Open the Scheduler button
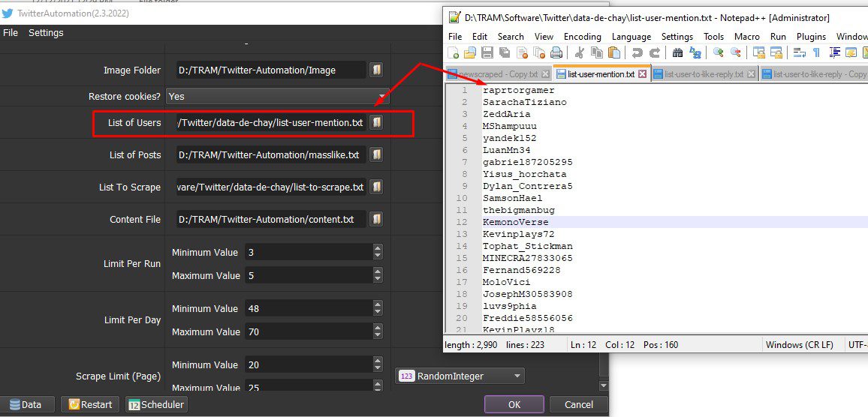The width and height of the screenshot is (868, 417). coord(157,404)
